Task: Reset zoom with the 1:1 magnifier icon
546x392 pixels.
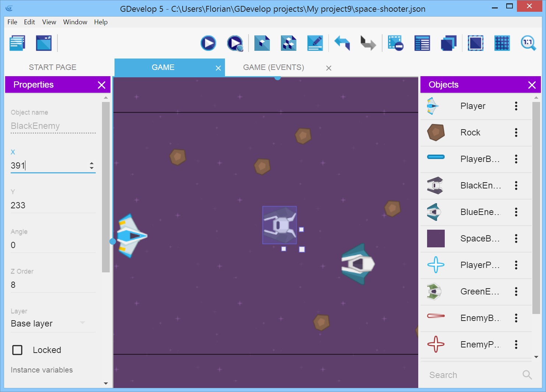Action: (x=528, y=43)
